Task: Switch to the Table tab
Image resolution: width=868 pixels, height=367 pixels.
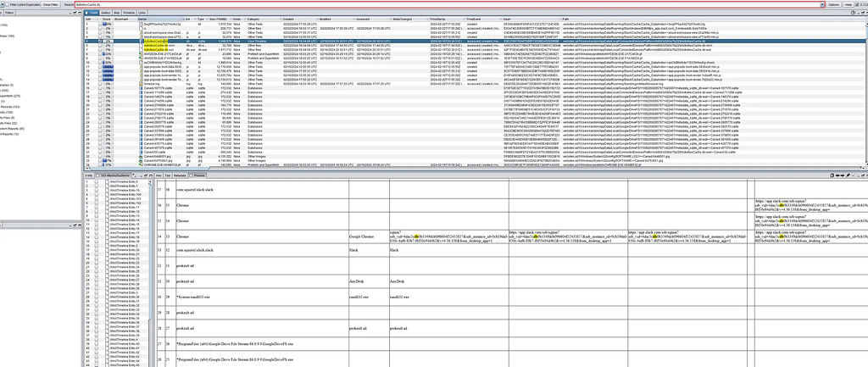Action: pyautogui.click(x=92, y=12)
